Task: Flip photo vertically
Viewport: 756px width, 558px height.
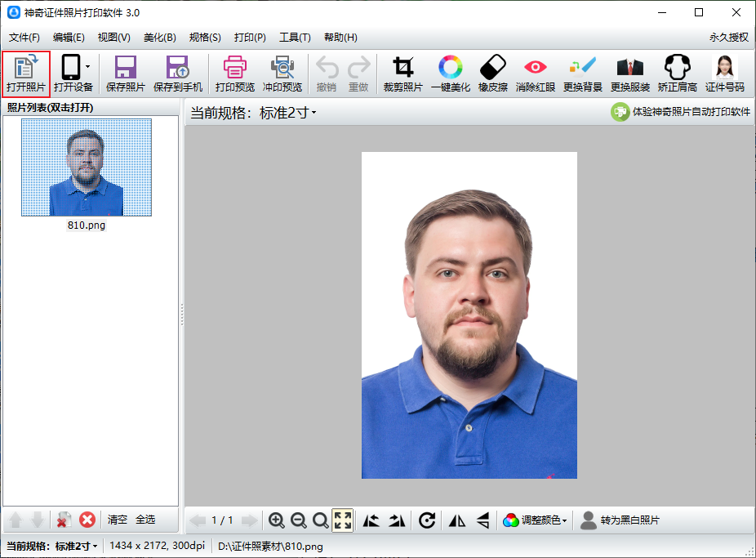Action: click(483, 520)
